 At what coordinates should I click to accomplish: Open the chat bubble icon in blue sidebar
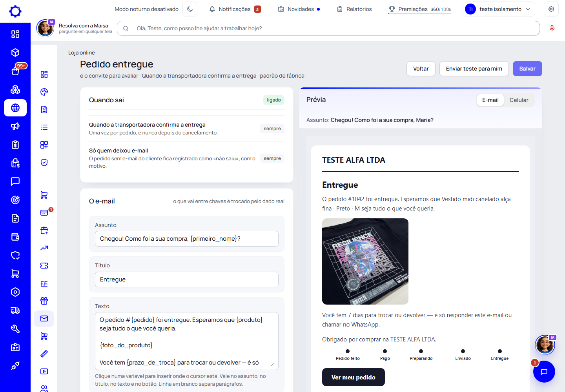[x=15, y=181]
